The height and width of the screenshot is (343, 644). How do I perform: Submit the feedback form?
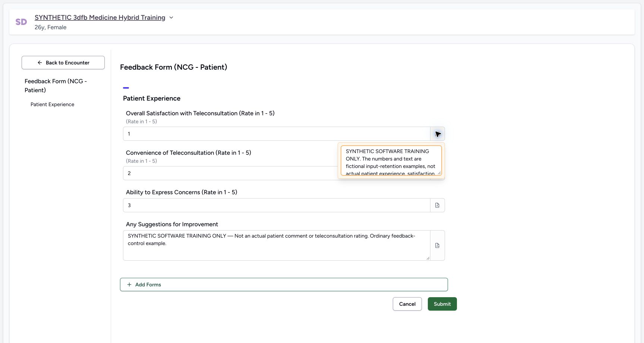[442, 304]
